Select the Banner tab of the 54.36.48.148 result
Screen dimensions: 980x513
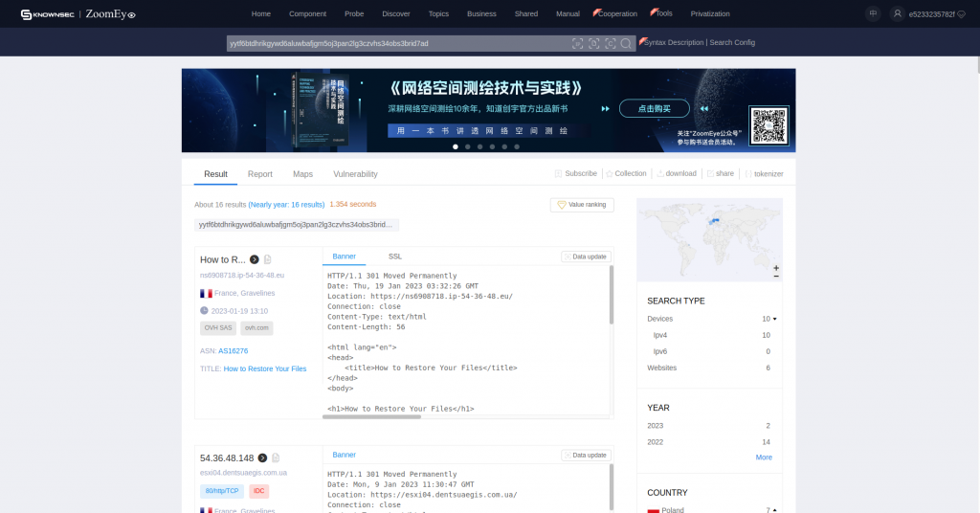click(x=344, y=455)
